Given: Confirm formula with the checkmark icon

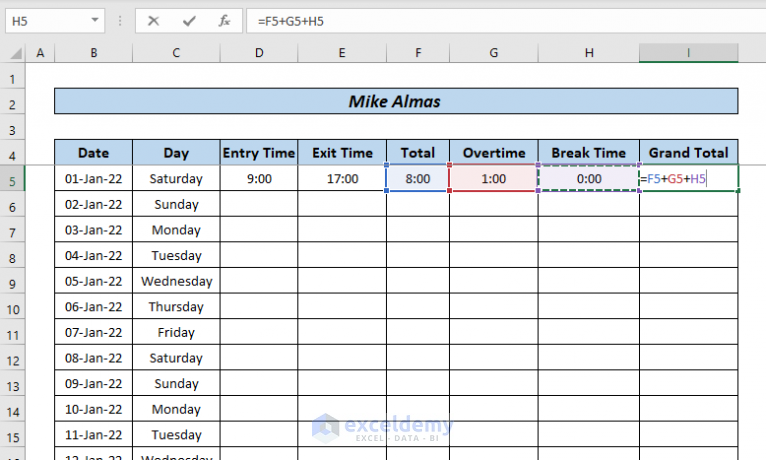Looking at the screenshot, I should (x=189, y=21).
